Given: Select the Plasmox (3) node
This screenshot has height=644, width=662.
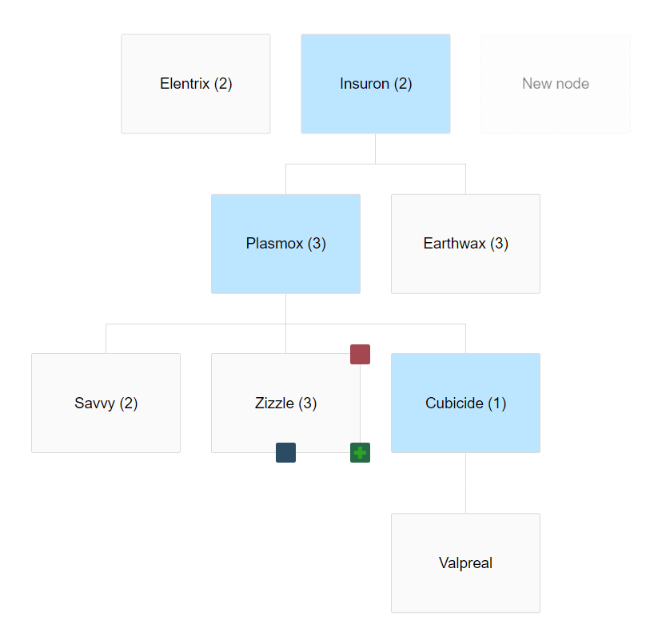Looking at the screenshot, I should 285,244.
